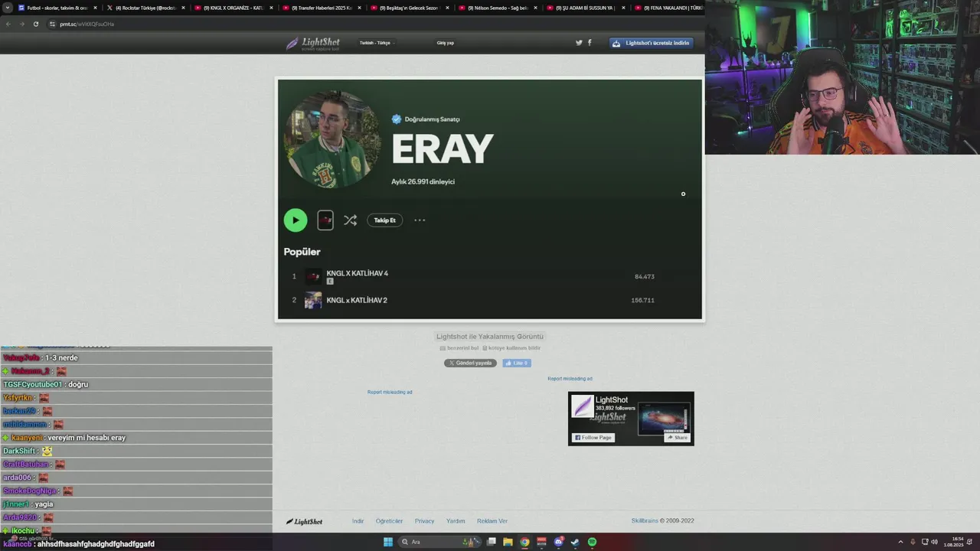Open Lightshot's Facebook icon in the header
The width and height of the screenshot is (980, 551).
click(590, 43)
